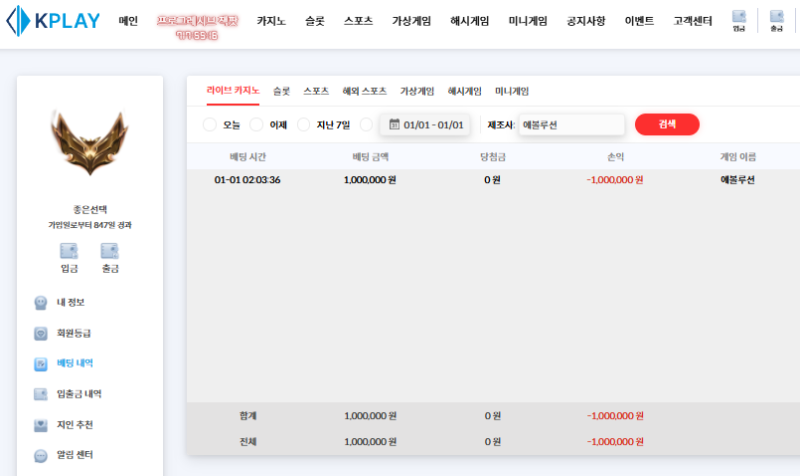
Task: Click the 제조사 provider input field
Action: click(571, 125)
